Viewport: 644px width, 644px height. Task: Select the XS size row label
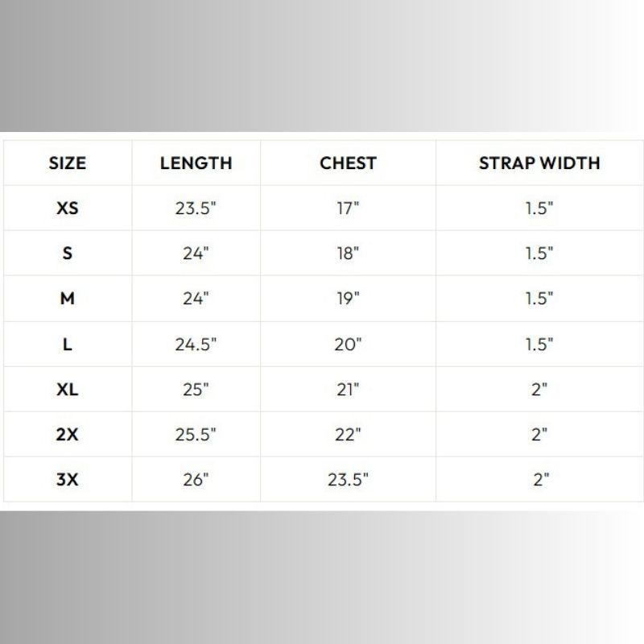[68, 208]
